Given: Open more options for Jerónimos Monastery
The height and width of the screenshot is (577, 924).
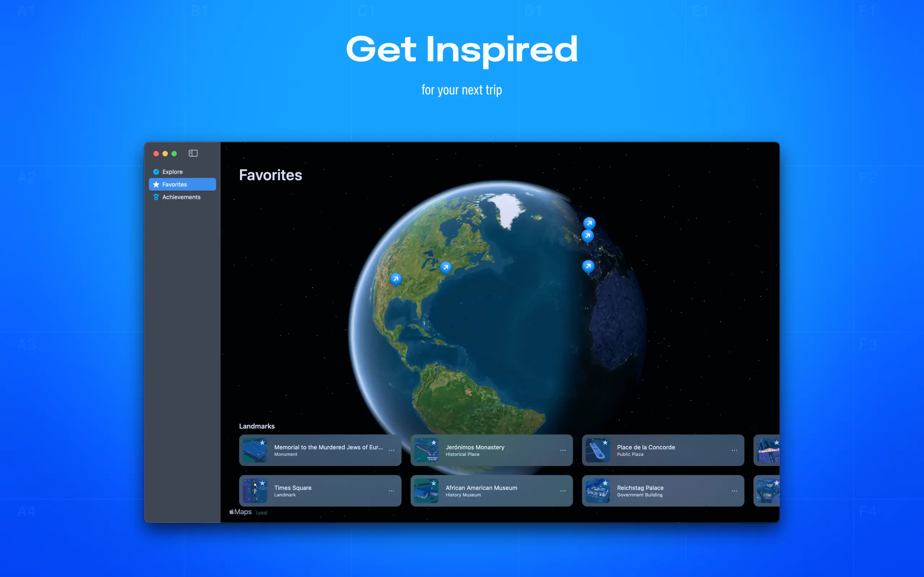Looking at the screenshot, I should point(563,450).
